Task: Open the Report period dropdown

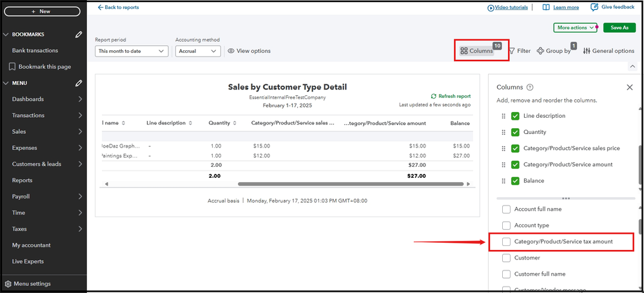Action: [132, 51]
